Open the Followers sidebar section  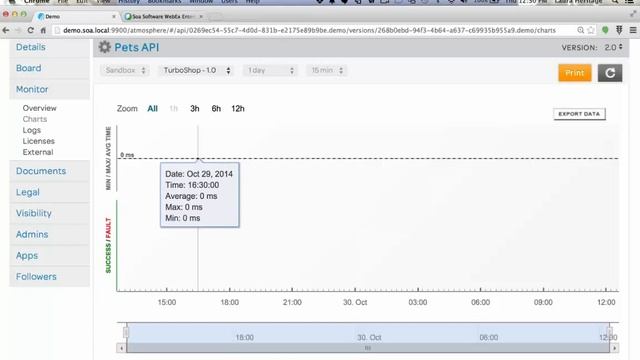tap(49, 277)
